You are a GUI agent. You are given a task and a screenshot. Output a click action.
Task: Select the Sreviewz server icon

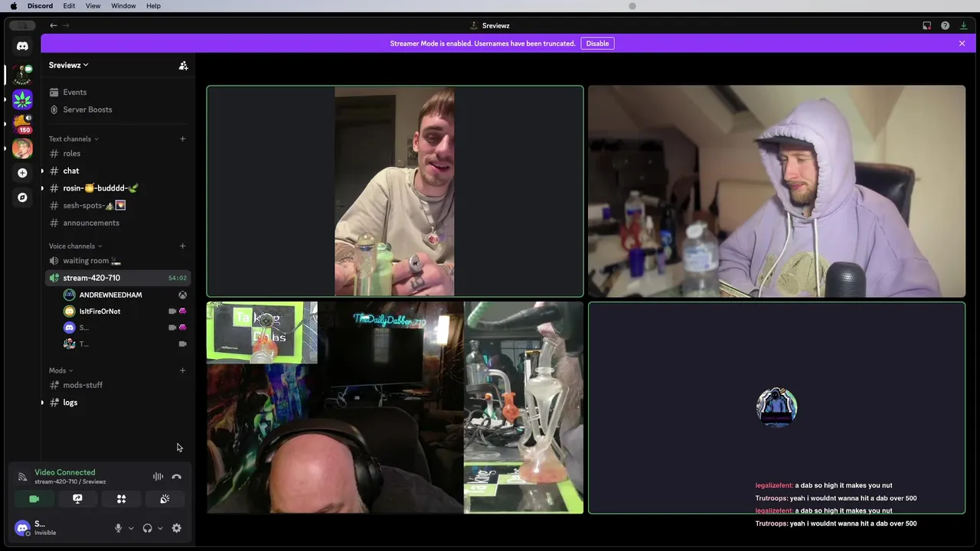point(22,75)
